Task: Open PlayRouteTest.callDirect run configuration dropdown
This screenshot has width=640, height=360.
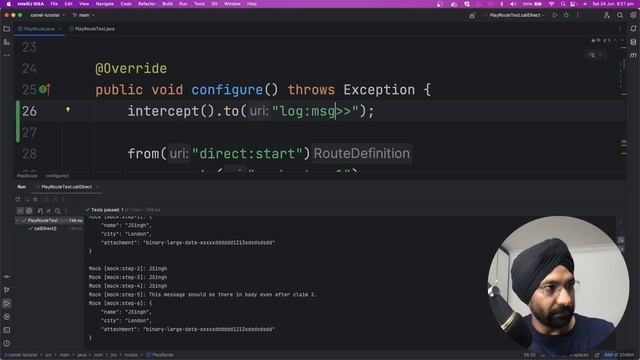Action: [517, 15]
